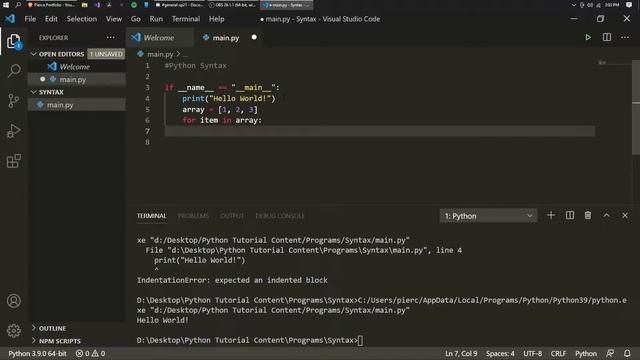
Task: Select the PROBLEMS panel tab
Action: click(x=193, y=216)
